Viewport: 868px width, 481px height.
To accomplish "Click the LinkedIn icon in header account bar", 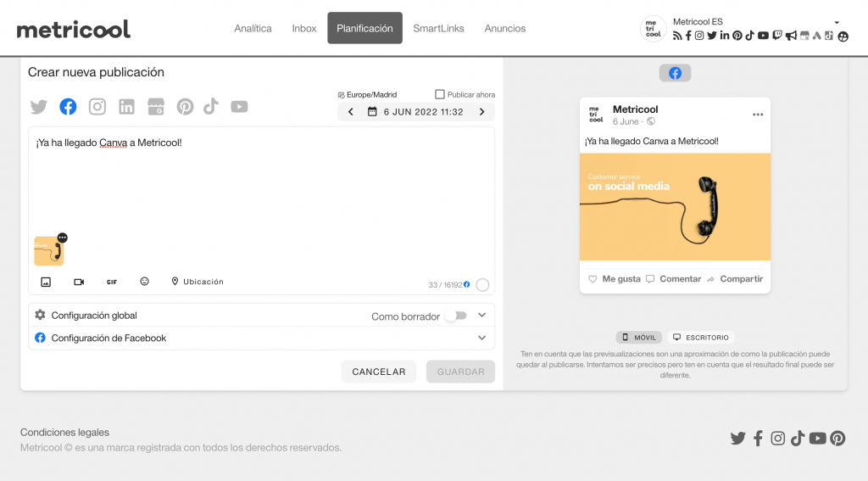I will pyautogui.click(x=725, y=36).
